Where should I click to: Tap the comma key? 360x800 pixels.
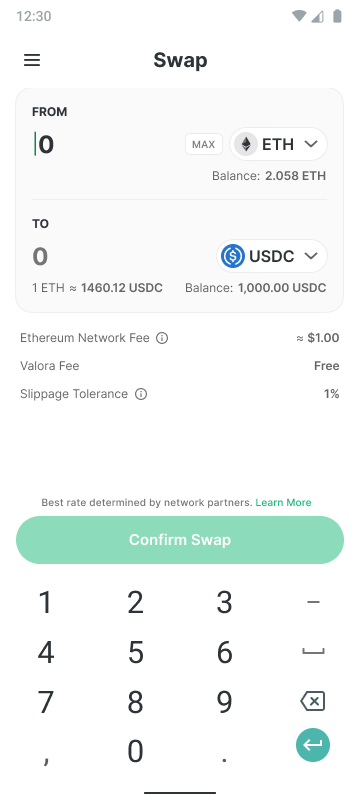(x=46, y=752)
